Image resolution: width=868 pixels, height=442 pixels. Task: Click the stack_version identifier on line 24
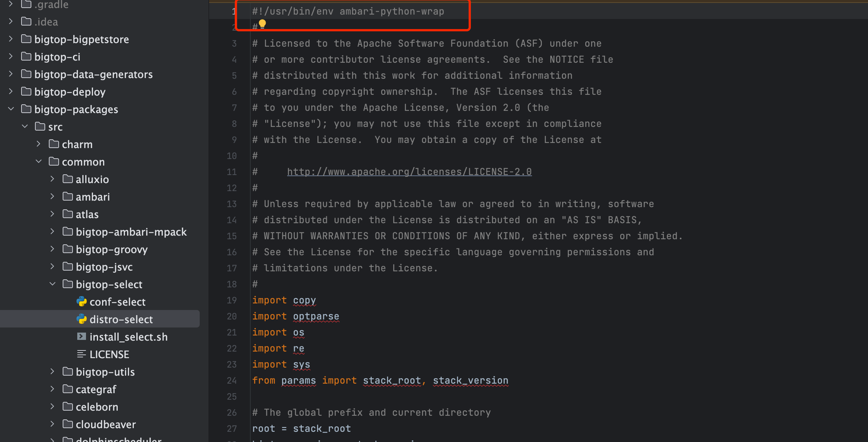(470, 380)
